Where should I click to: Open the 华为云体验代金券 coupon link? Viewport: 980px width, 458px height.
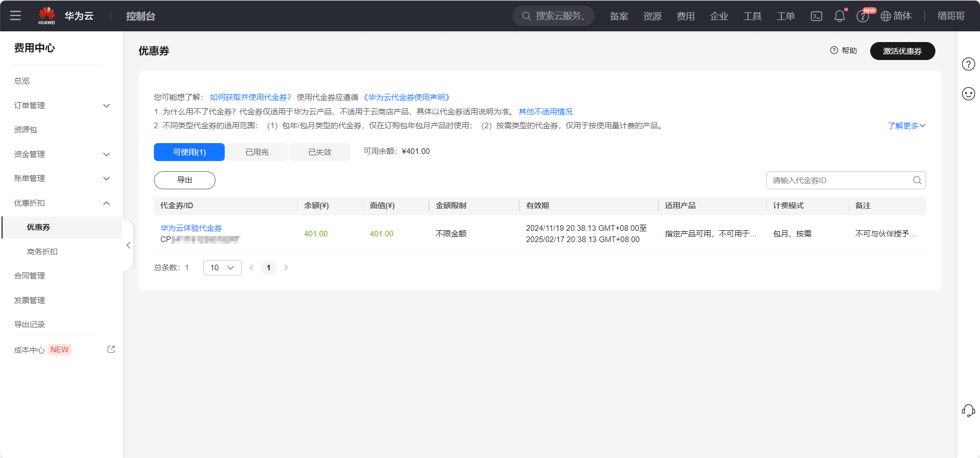(x=191, y=228)
